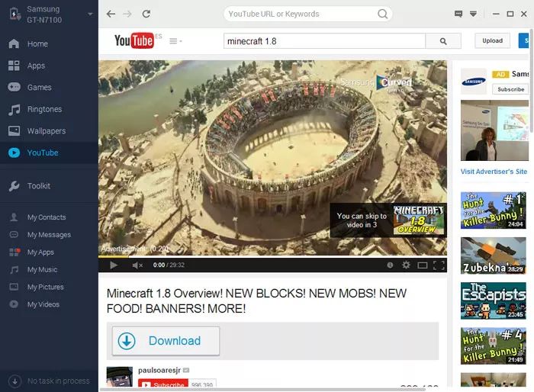The image size is (534, 392).
Task: Click the video title text
Action: click(x=256, y=301)
